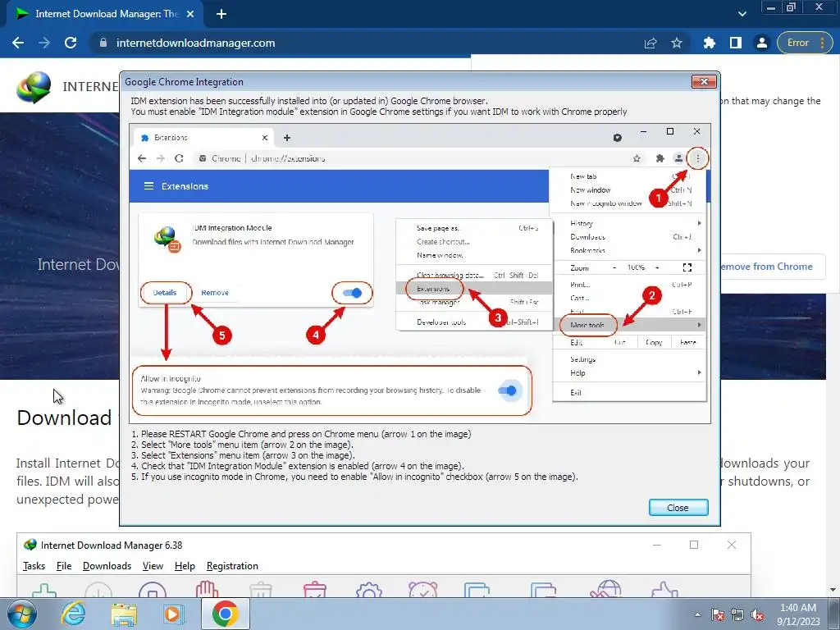Open the Extensions puzzle-piece menu

[x=710, y=43]
